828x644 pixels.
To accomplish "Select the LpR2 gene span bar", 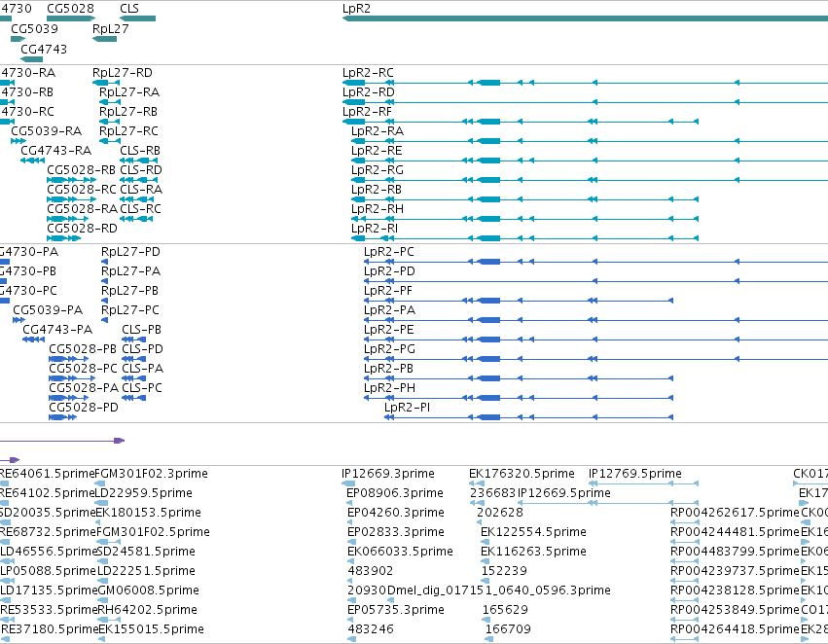I will tap(585, 18).
